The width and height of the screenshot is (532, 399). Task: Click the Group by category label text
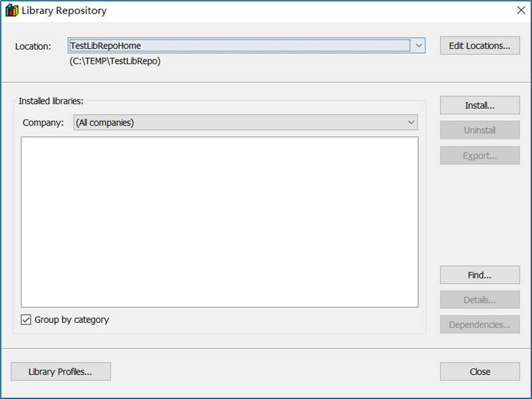[x=72, y=319]
